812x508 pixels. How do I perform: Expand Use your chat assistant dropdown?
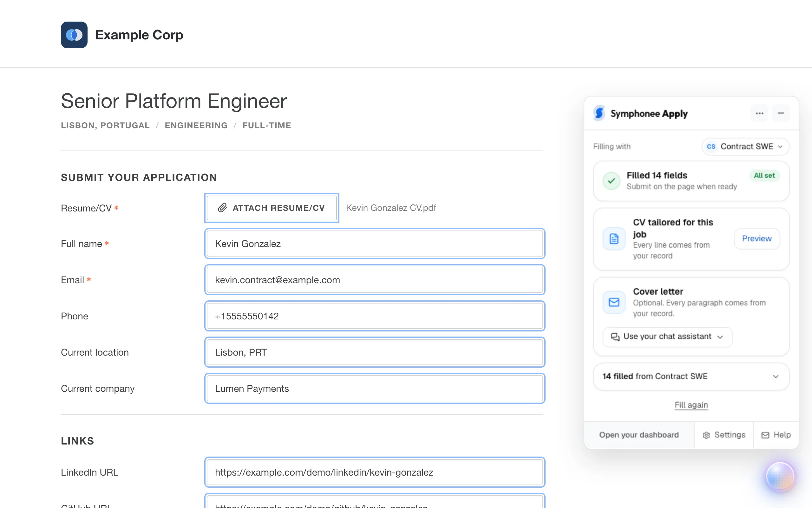667,337
